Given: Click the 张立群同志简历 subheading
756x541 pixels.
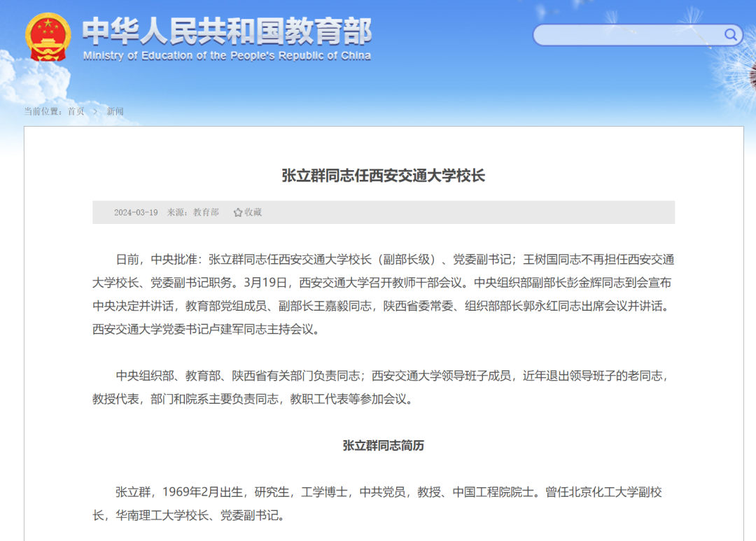Looking at the screenshot, I should tap(383, 446).
